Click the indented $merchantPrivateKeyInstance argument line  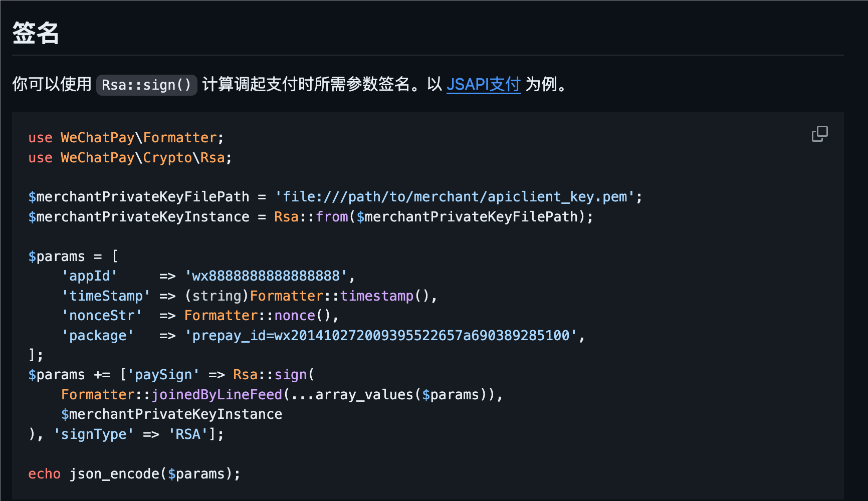171,414
